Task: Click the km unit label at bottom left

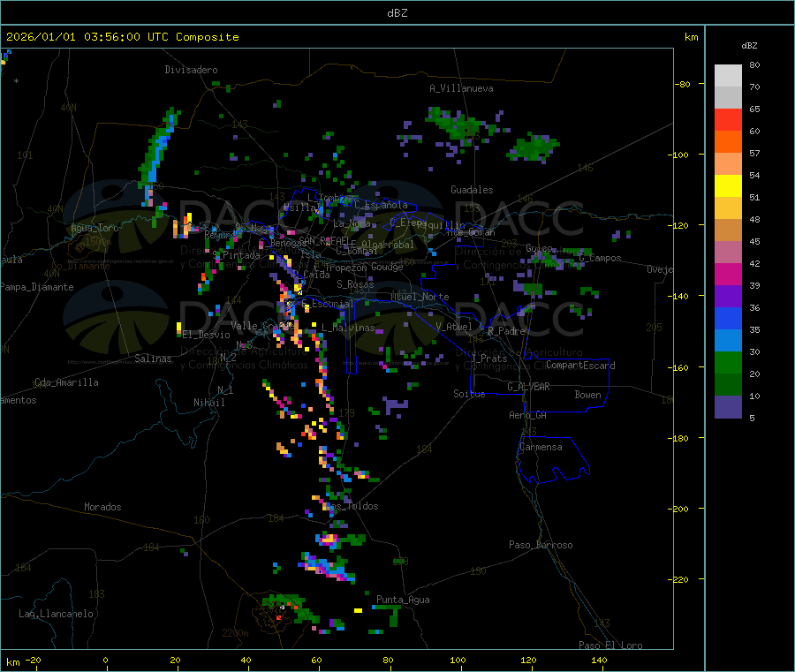Action: pos(13,662)
